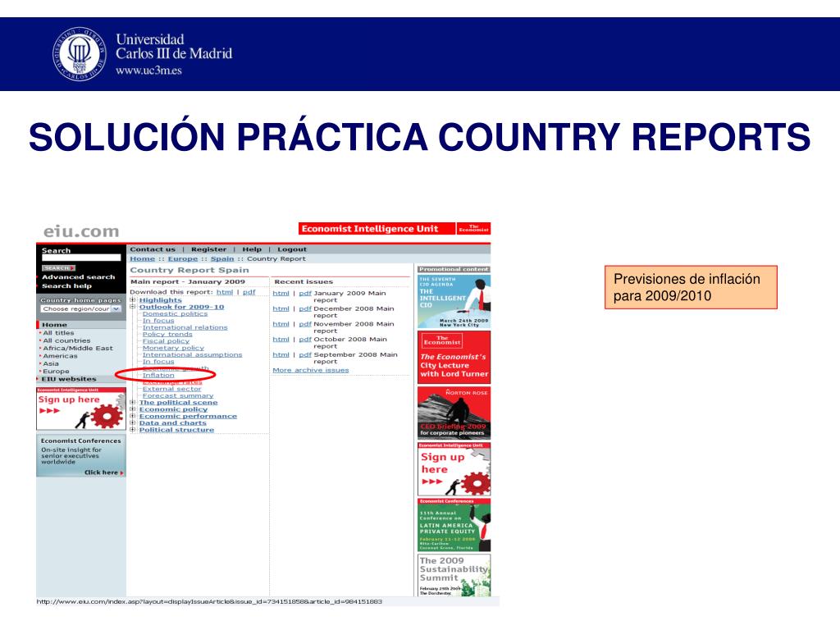Expand the Data and charts plus icon
The width and height of the screenshot is (840, 630).
132,422
